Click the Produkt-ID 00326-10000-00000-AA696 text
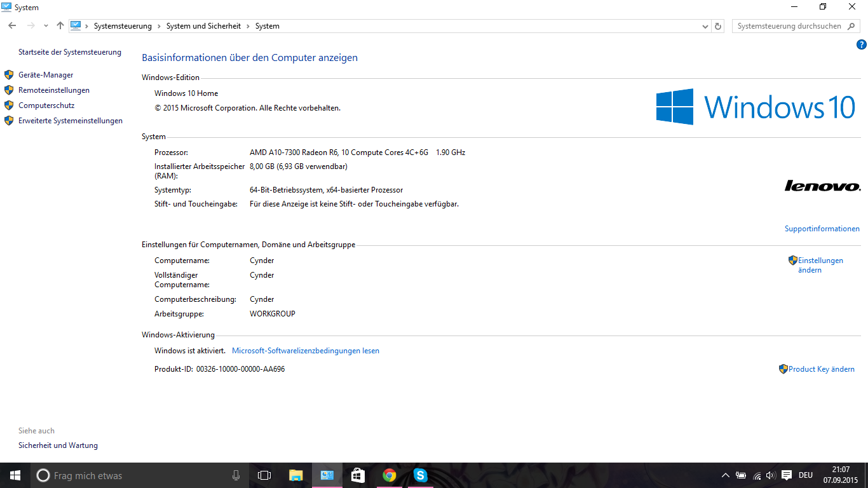Image resolution: width=868 pixels, height=488 pixels. coord(220,369)
